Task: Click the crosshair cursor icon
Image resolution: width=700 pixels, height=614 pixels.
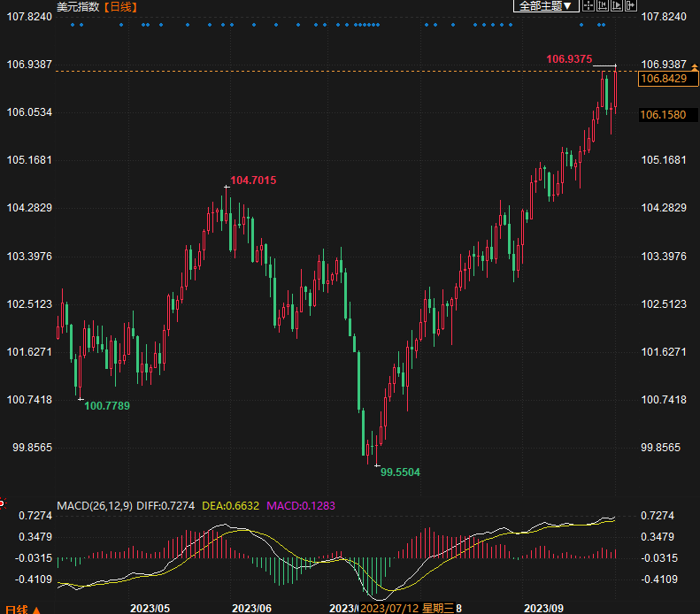Action: pyautogui.click(x=588, y=6)
